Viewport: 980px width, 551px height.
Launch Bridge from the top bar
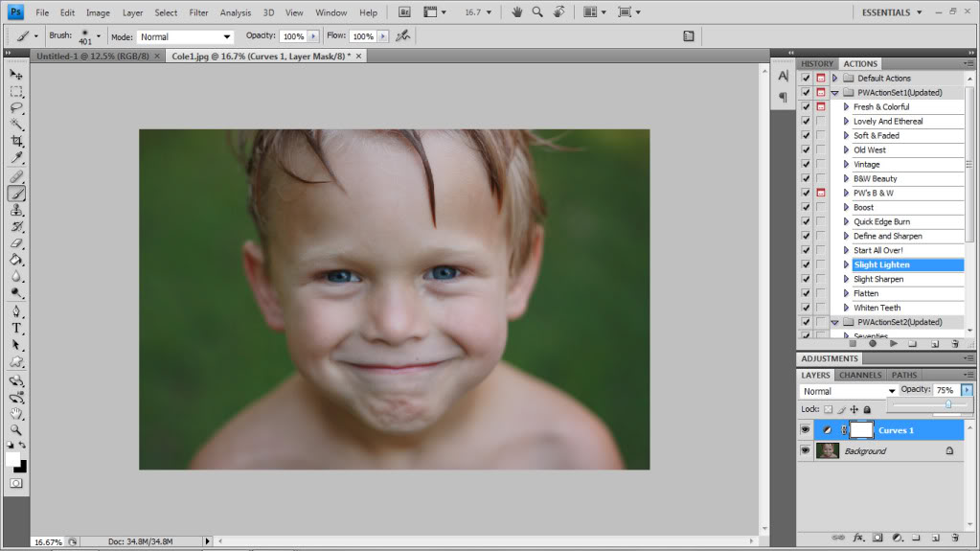404,11
